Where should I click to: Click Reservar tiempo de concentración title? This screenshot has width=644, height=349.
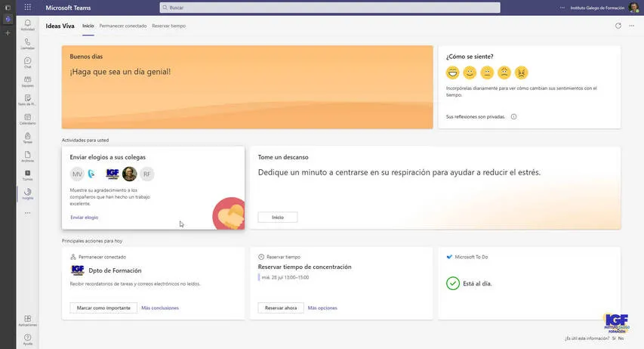tap(305, 267)
